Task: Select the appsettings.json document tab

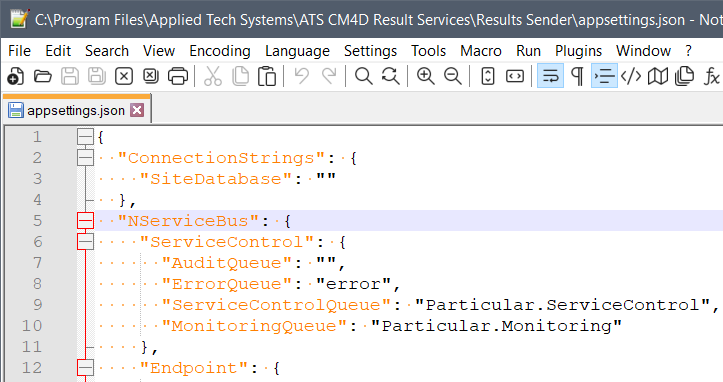Action: point(77,110)
